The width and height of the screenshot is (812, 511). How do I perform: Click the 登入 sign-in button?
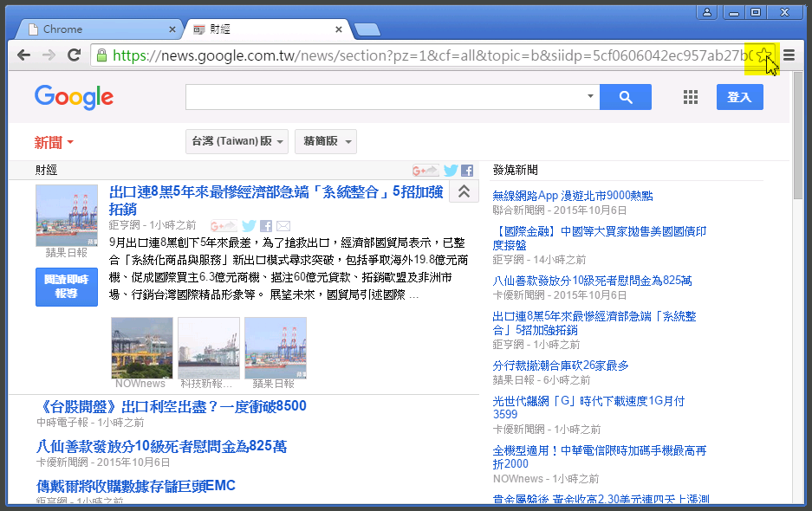739,97
